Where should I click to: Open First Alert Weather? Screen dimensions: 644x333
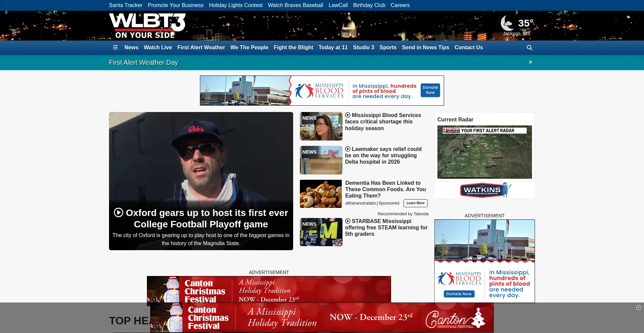[201, 48]
